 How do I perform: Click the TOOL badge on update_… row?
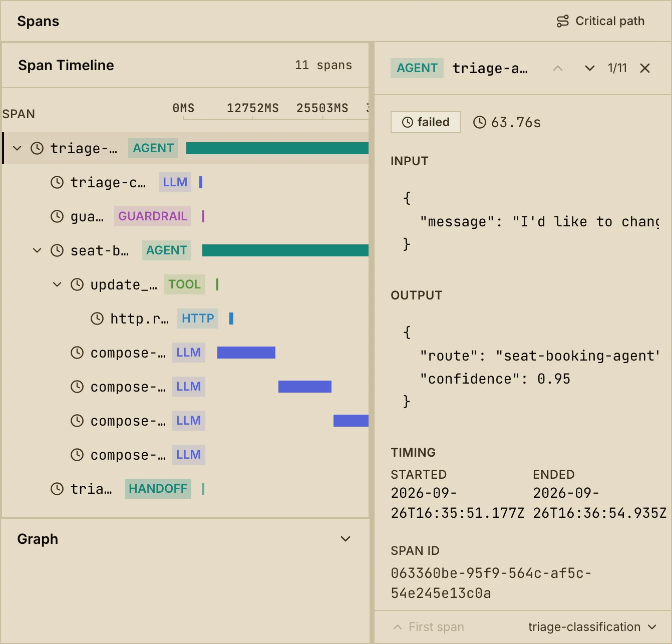(x=184, y=284)
